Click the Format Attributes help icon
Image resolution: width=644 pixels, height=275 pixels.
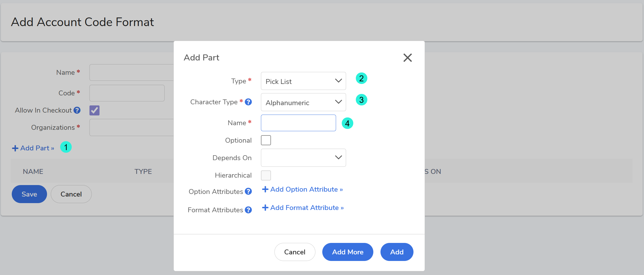pyautogui.click(x=248, y=210)
